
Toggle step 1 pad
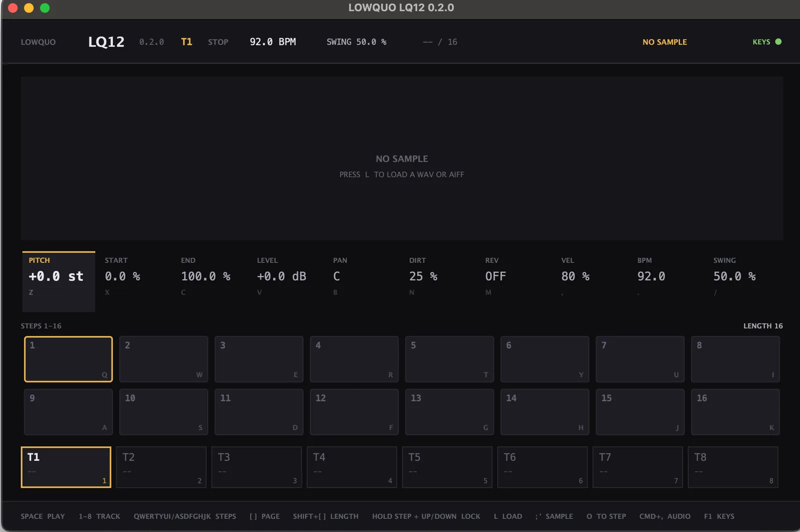point(68,359)
